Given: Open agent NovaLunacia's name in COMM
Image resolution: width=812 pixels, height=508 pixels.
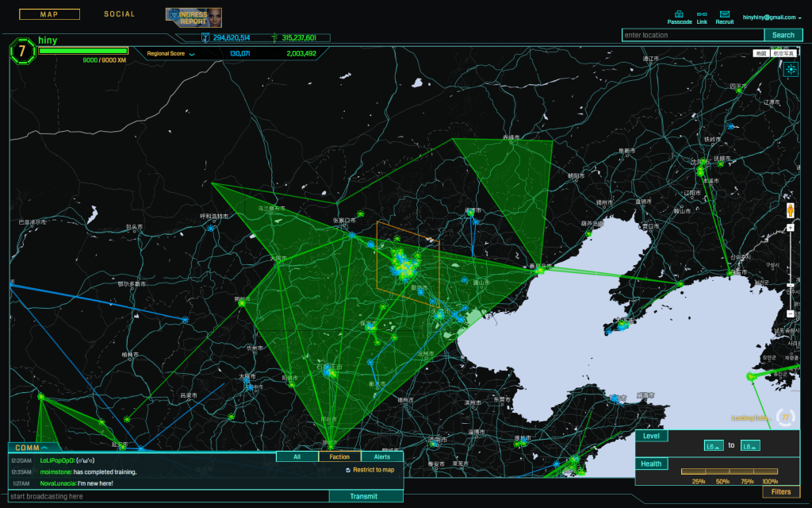Looking at the screenshot, I should [57, 483].
